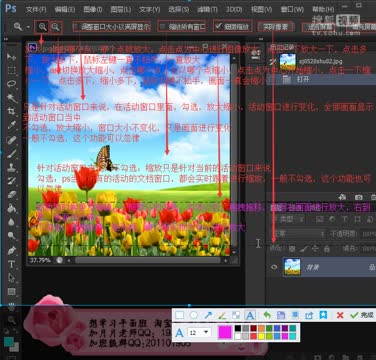
Task: Toggle lock image pixels brush icon
Action: [x=304, y=249]
